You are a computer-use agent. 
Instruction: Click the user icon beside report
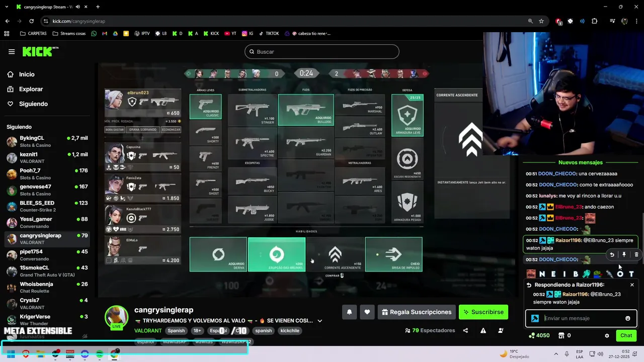click(501, 331)
